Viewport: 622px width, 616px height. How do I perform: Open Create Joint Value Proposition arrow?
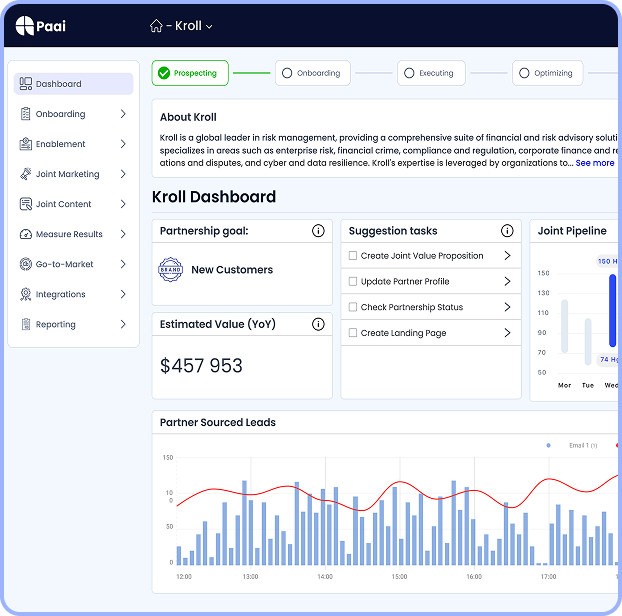[x=507, y=255]
